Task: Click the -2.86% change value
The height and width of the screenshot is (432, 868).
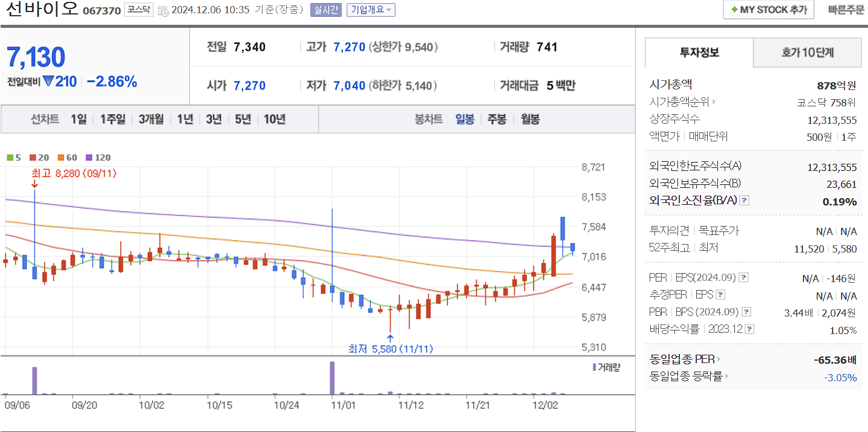Action: 112,82
